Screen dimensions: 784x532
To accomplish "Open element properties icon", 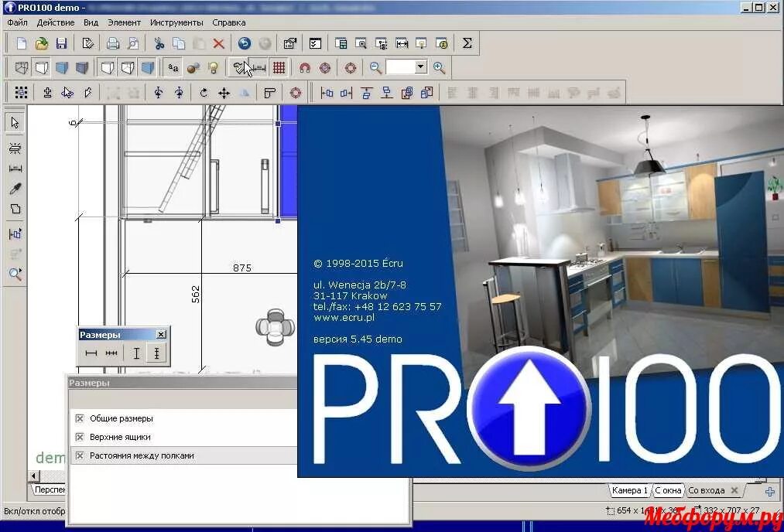I will 289,43.
